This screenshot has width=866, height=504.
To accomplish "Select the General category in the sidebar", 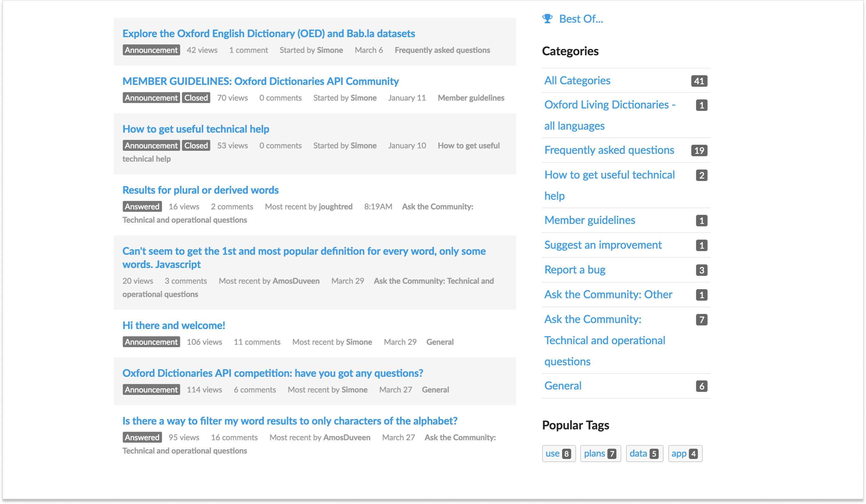I will [563, 386].
